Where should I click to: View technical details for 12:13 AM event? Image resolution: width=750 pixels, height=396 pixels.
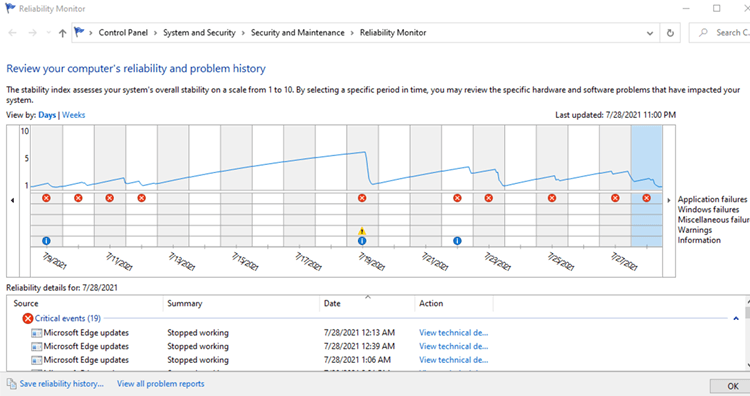coord(453,332)
